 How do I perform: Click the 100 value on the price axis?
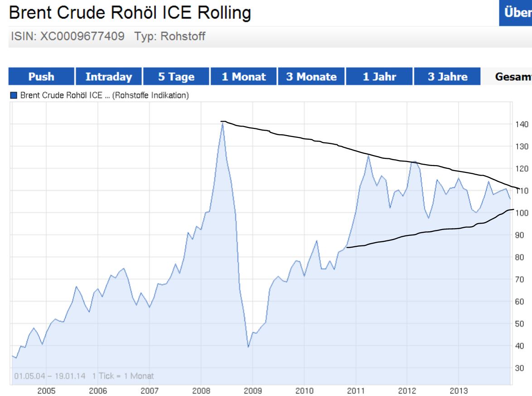tap(521, 213)
